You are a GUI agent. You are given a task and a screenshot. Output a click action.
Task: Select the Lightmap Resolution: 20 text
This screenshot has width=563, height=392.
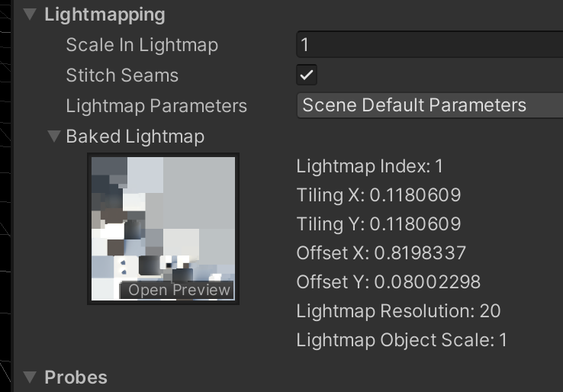click(398, 311)
